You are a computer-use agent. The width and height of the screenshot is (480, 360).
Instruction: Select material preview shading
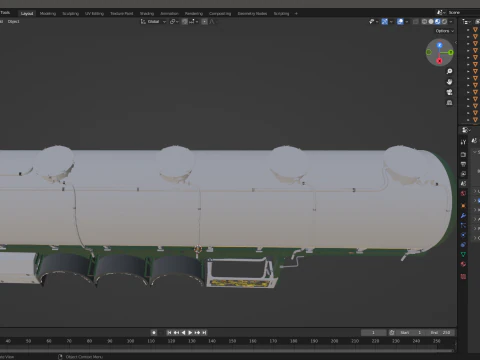point(438,22)
